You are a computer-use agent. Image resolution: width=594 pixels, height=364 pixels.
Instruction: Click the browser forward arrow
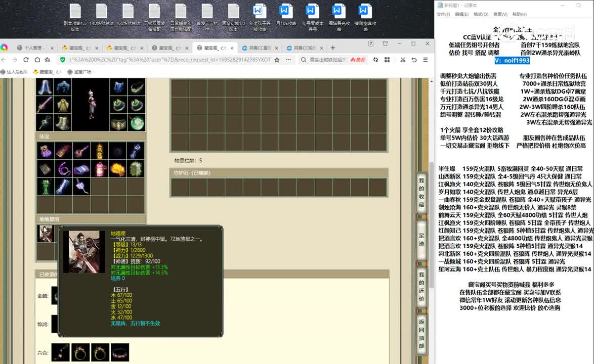pos(15,60)
